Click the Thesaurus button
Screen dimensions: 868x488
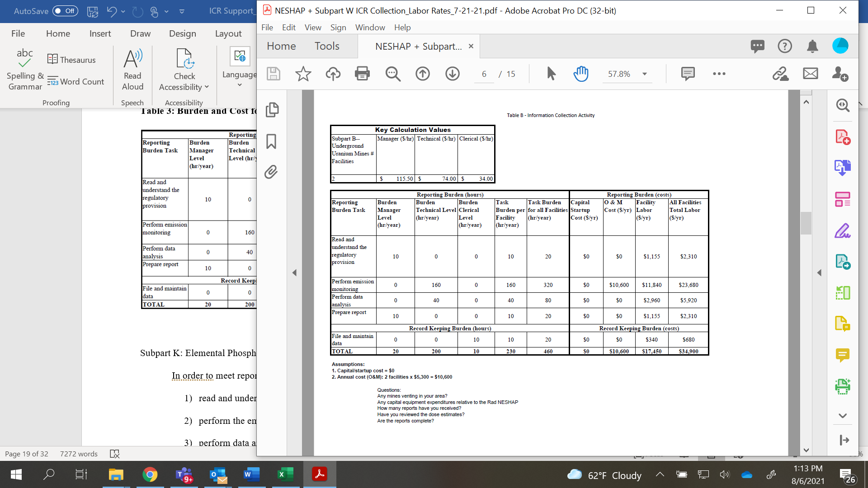click(x=71, y=60)
